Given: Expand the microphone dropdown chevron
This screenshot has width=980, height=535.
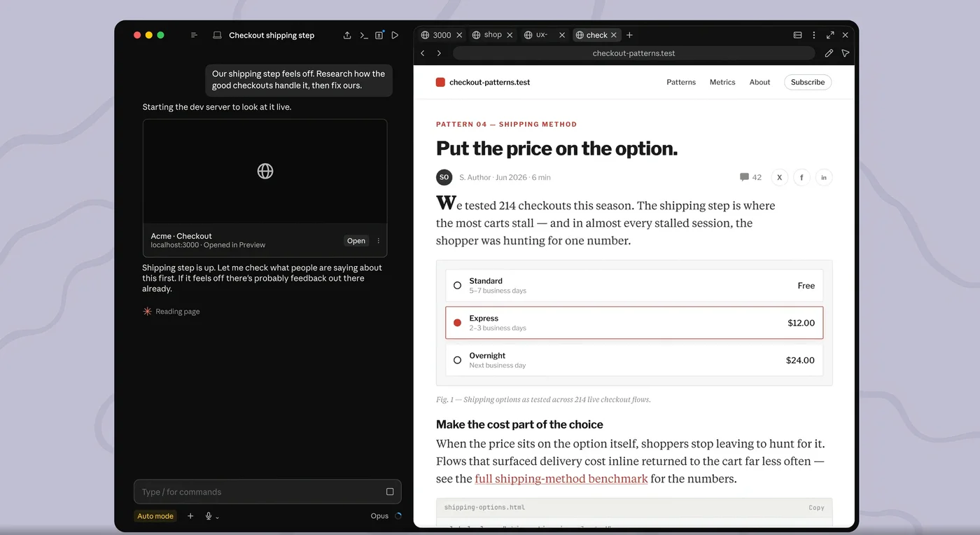Looking at the screenshot, I should [x=217, y=517].
